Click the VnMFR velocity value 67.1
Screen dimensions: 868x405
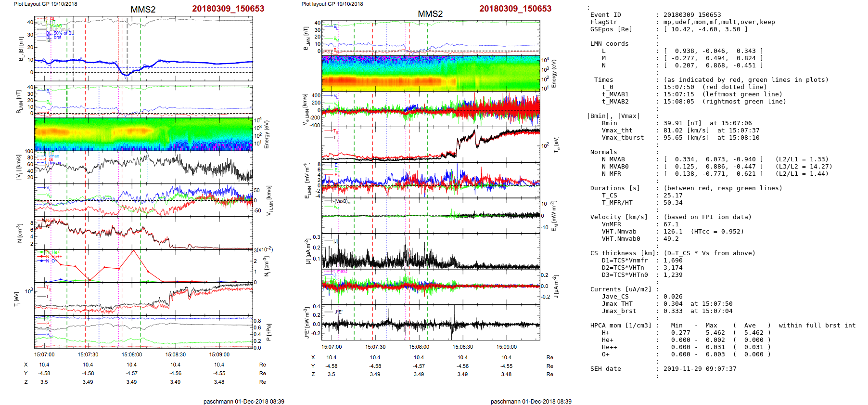[x=671, y=224]
